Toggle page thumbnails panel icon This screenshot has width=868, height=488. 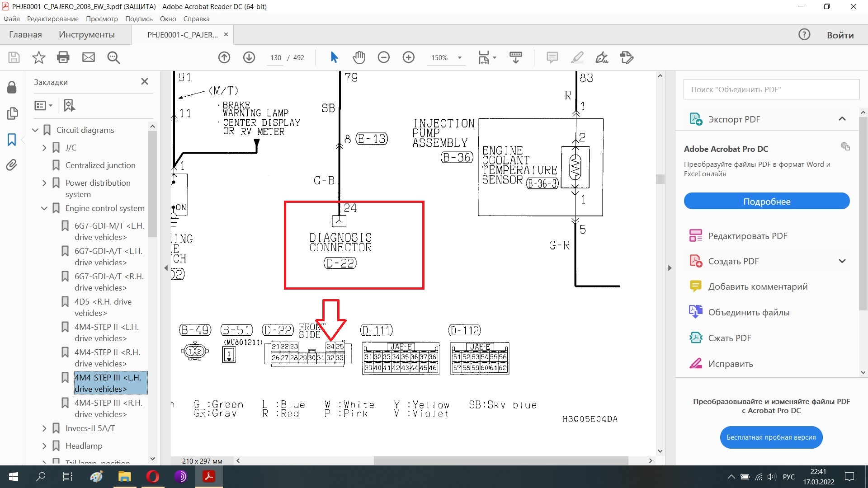click(12, 113)
